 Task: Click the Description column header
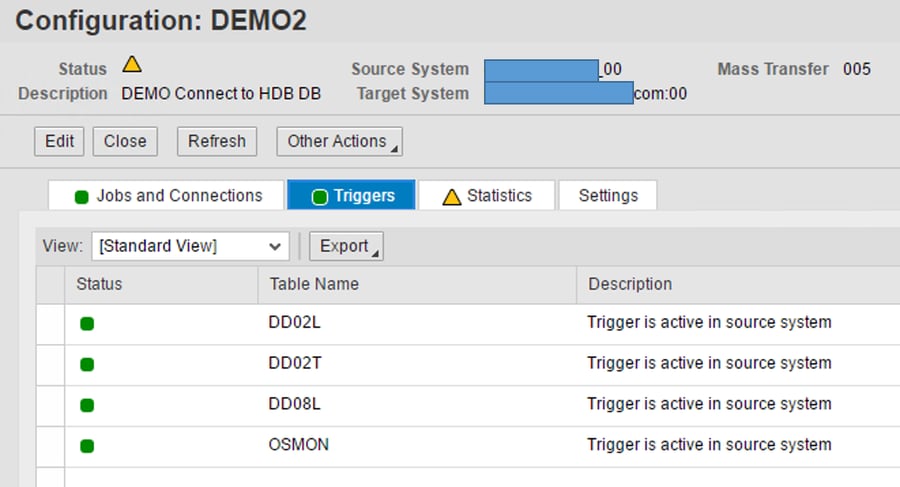coord(630,284)
